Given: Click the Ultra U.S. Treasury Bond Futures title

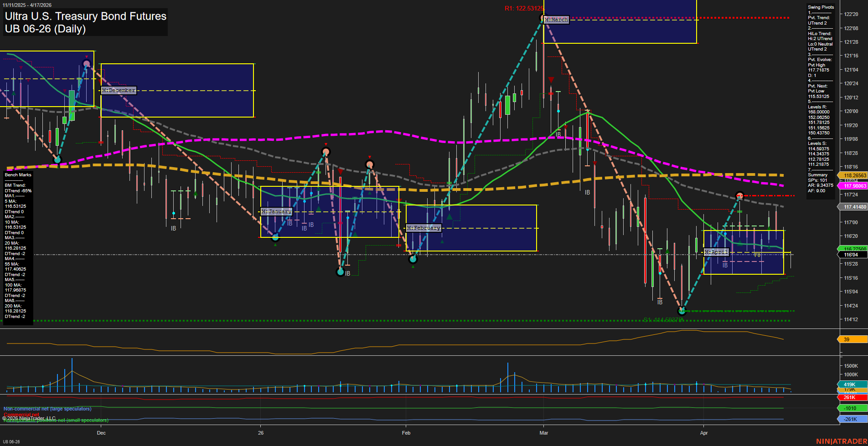Looking at the screenshot, I should (85, 16).
